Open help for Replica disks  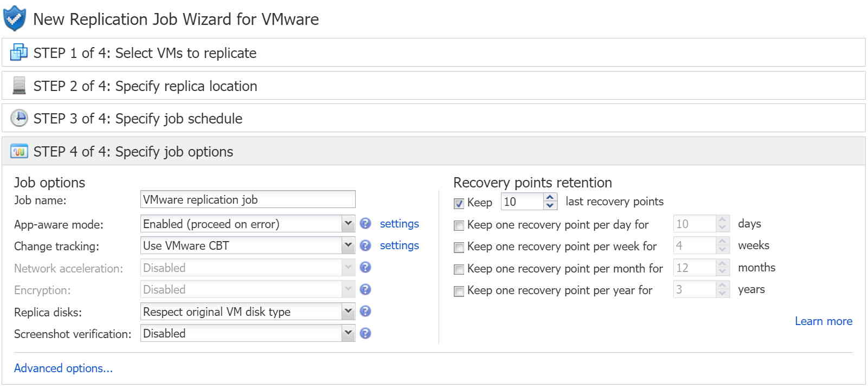(x=365, y=311)
